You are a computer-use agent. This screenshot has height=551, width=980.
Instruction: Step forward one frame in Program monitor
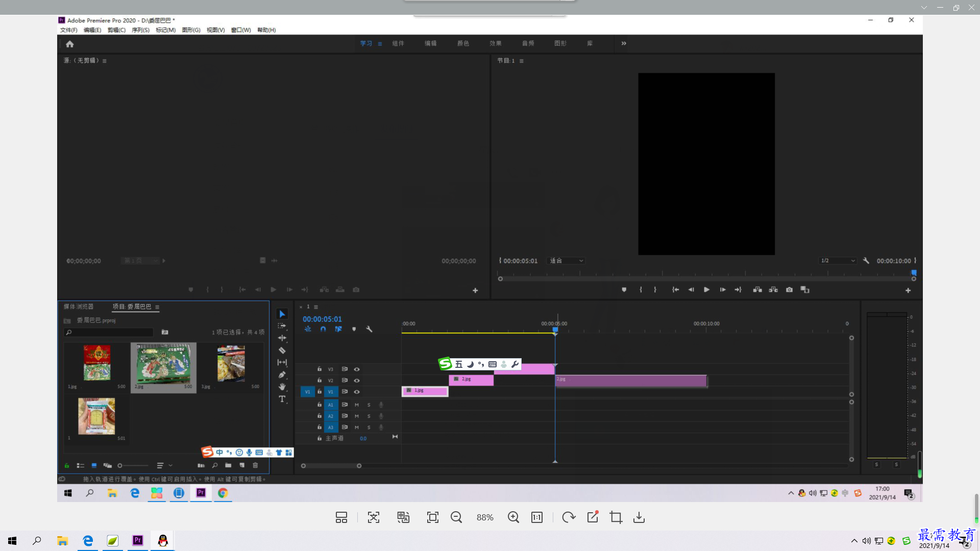[723, 290]
